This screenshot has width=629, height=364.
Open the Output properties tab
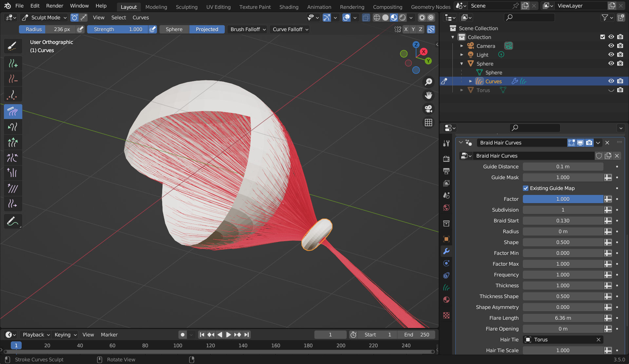coord(446,171)
